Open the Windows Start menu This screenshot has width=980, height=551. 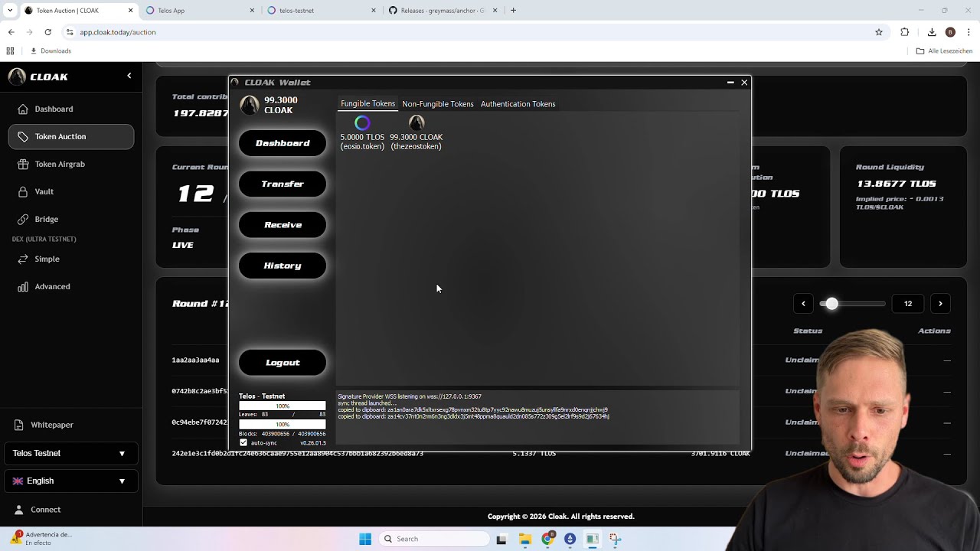[x=365, y=539]
